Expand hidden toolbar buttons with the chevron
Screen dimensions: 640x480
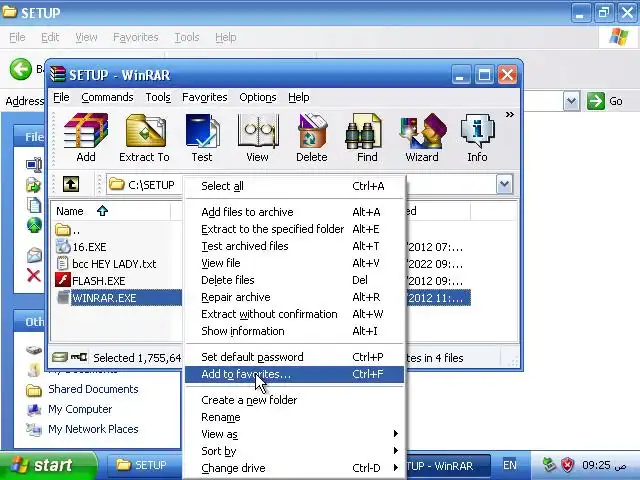[509, 115]
